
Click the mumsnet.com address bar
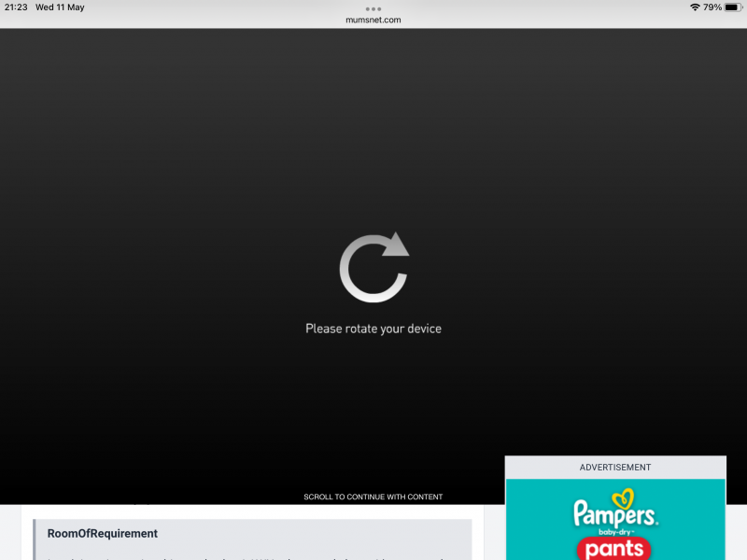click(373, 20)
